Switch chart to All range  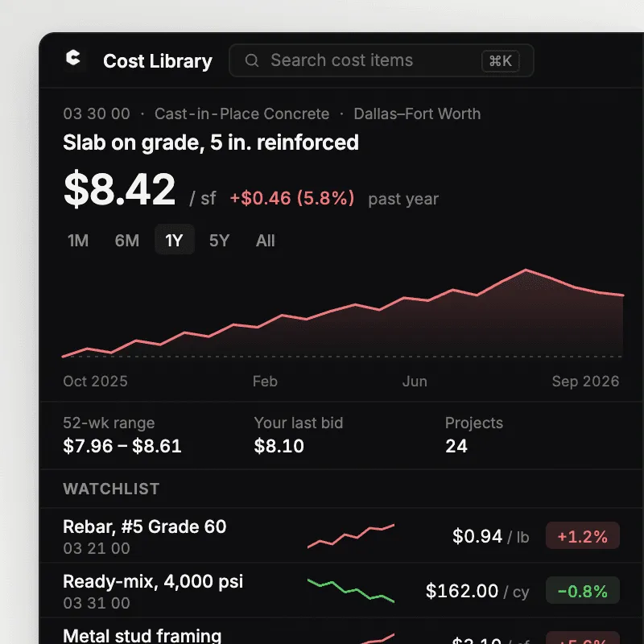pos(266,240)
